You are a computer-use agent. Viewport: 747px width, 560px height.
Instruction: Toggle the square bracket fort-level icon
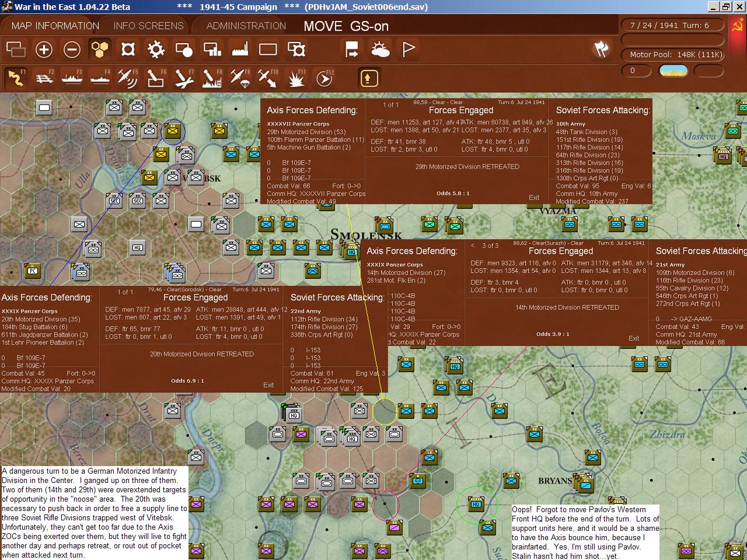tap(128, 50)
